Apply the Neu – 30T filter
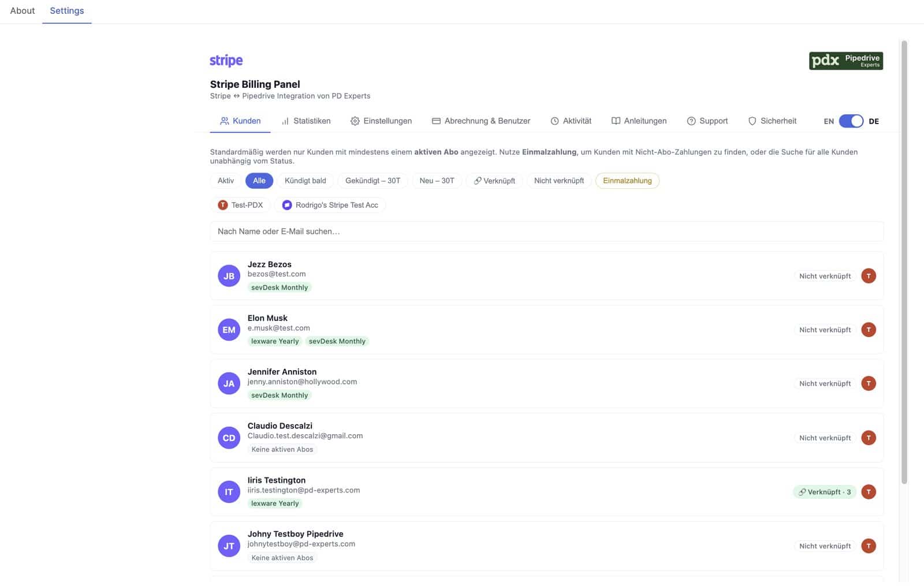The height and width of the screenshot is (586, 924). (x=437, y=181)
